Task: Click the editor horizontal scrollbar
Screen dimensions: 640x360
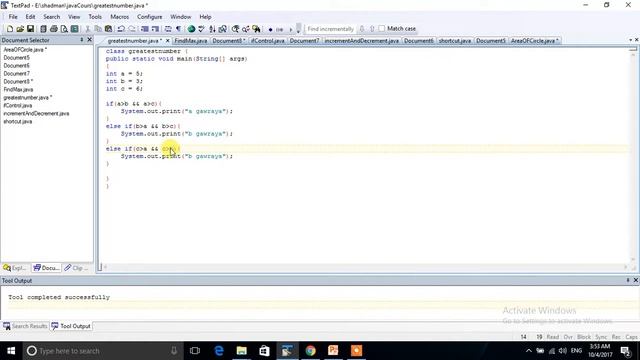Action: [365, 267]
